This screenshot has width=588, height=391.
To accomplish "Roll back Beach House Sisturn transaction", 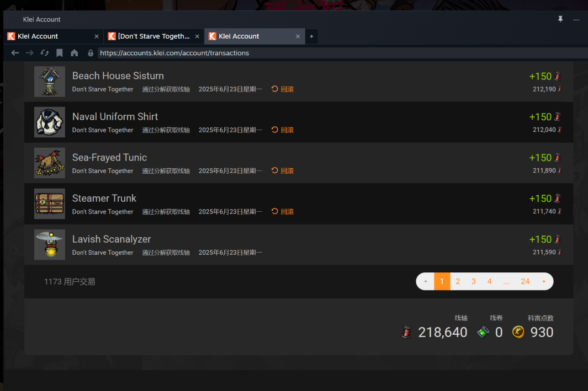I will [283, 89].
